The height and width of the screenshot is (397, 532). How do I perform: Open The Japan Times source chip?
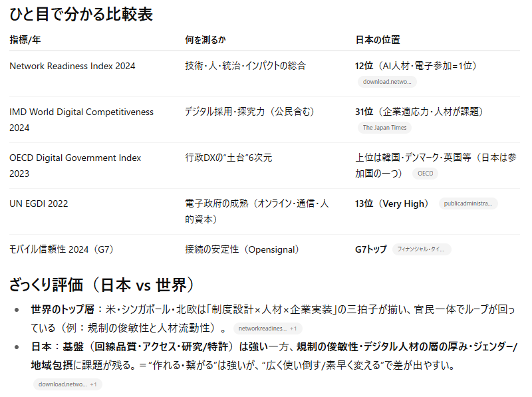tap(383, 128)
